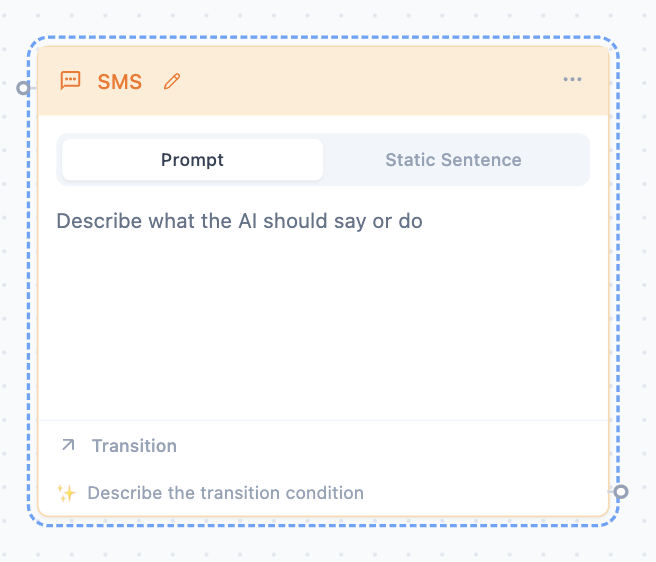Click empty dotted canvas above the SMS node
Screen dimensions: 656x562
pos(320,16)
